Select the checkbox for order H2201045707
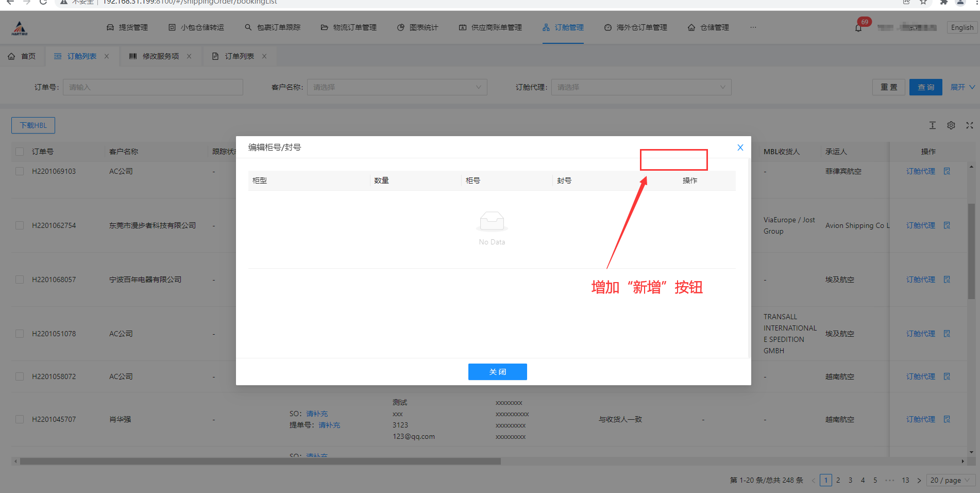The height and width of the screenshot is (493, 980). 20,419
